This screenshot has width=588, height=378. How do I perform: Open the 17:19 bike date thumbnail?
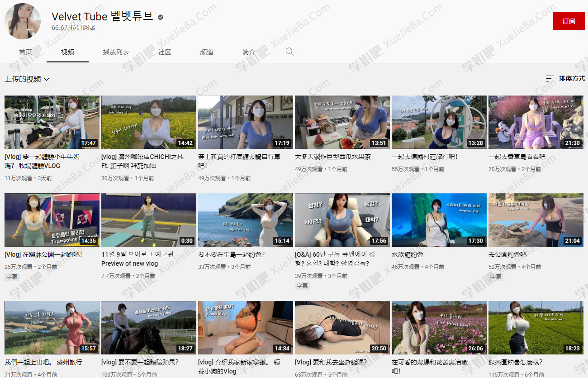click(246, 122)
